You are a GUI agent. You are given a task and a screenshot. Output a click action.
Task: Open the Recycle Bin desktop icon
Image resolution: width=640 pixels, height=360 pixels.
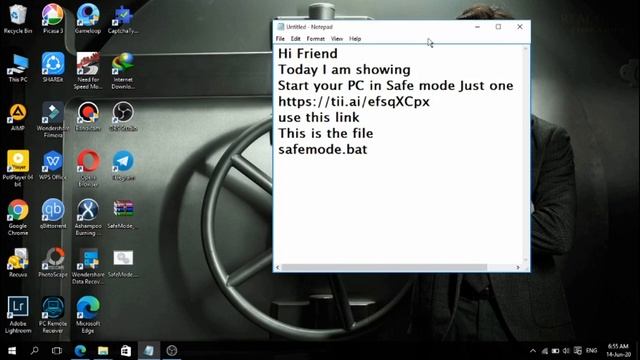click(17, 19)
